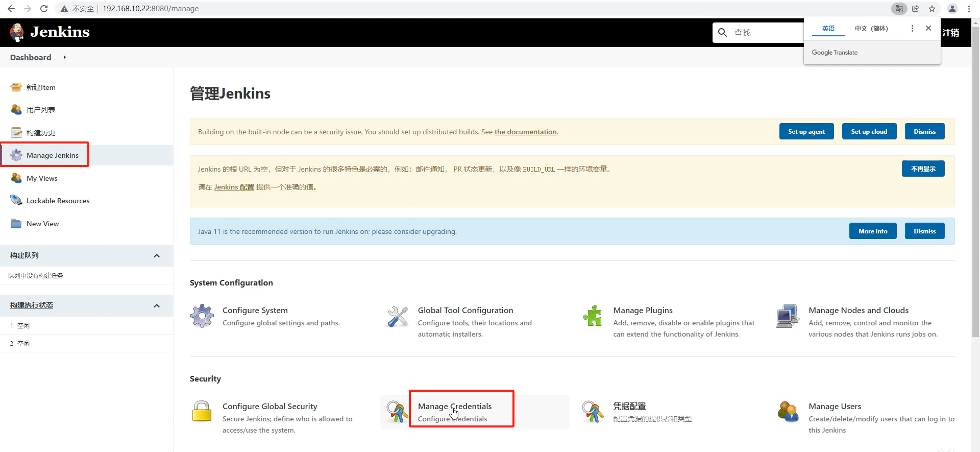Open the Jenkins 配置 link

(234, 187)
